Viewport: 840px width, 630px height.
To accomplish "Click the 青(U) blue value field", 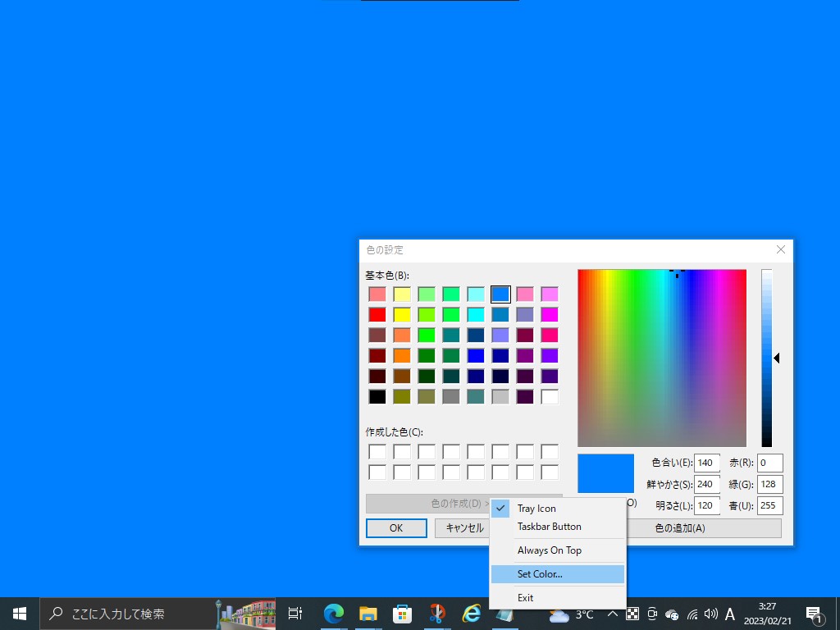I will (769, 505).
